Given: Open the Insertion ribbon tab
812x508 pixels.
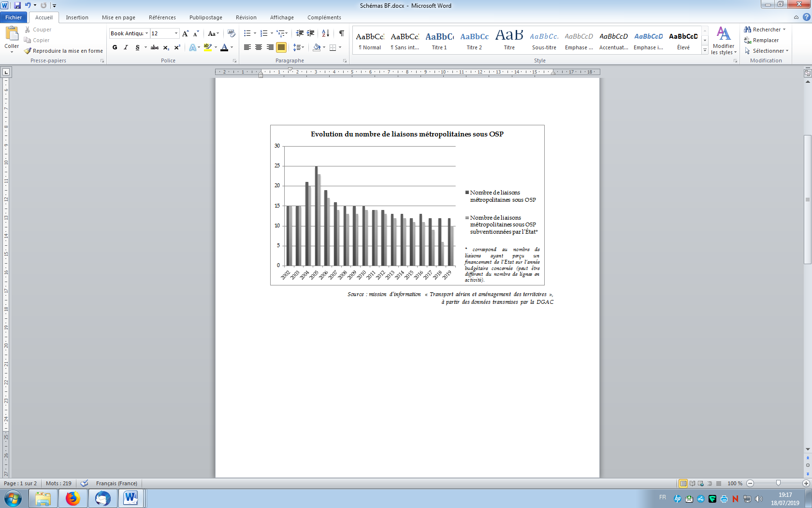Looking at the screenshot, I should coord(77,17).
